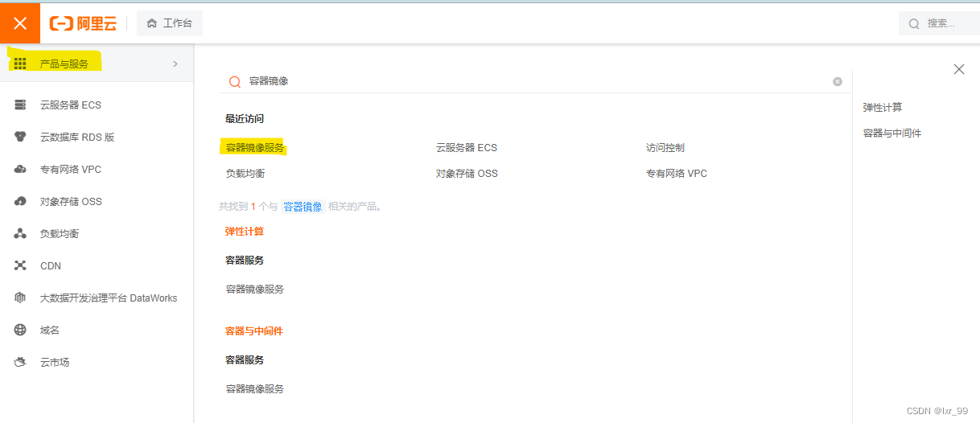The height and width of the screenshot is (423, 980).
Task: Click the Alibaba Cloud logo
Action: [x=83, y=23]
